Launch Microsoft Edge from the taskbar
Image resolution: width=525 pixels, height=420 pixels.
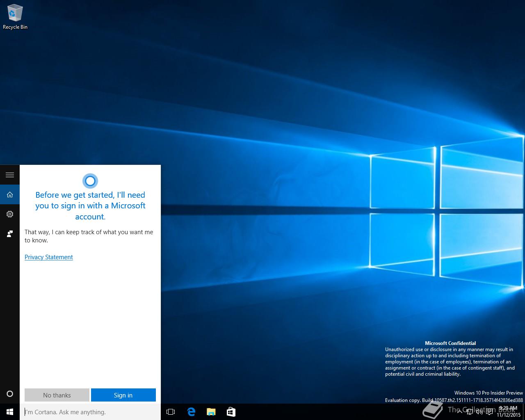click(191, 412)
